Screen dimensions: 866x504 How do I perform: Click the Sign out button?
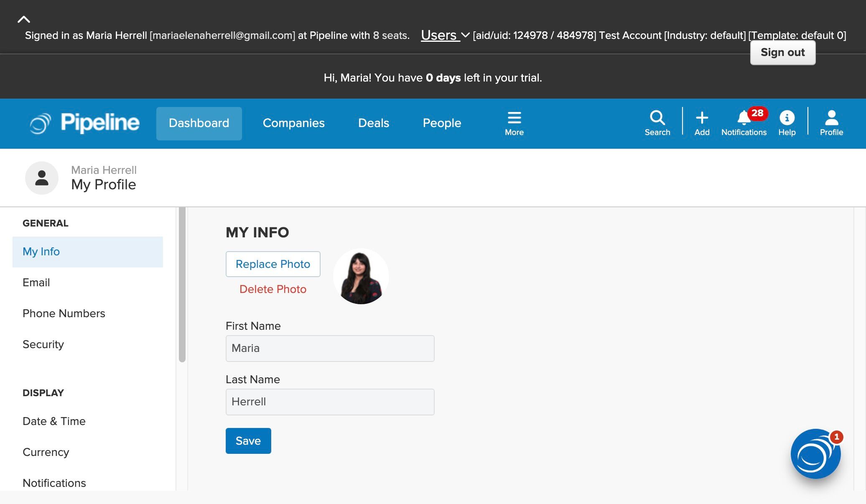pyautogui.click(x=782, y=53)
